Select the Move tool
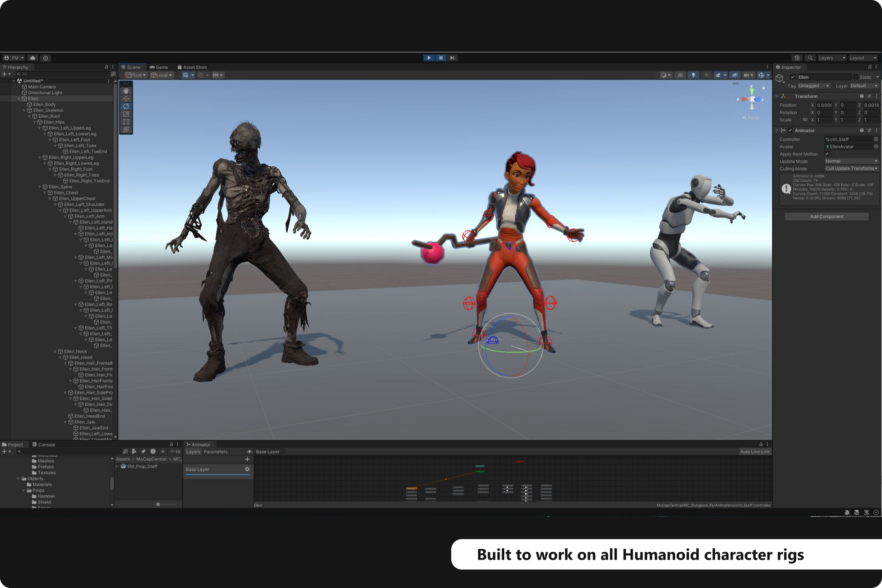The image size is (882, 588). pyautogui.click(x=126, y=98)
